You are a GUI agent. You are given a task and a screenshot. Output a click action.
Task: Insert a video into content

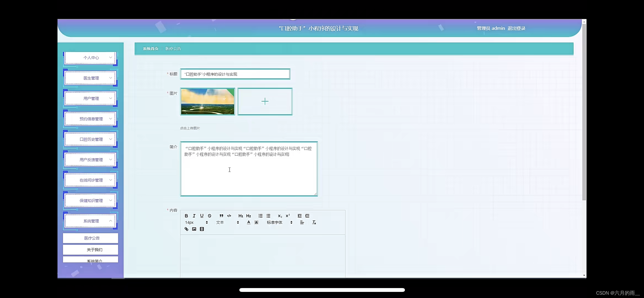click(202, 229)
